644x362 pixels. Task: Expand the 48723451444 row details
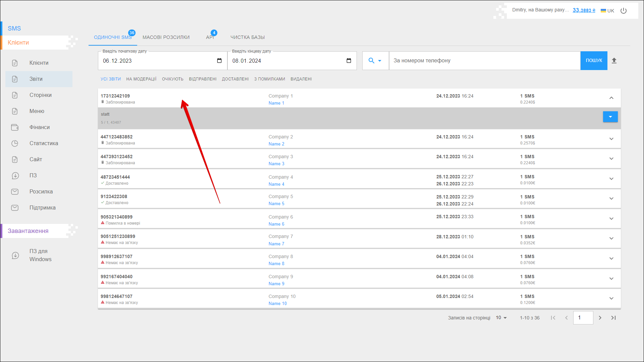pyautogui.click(x=611, y=179)
